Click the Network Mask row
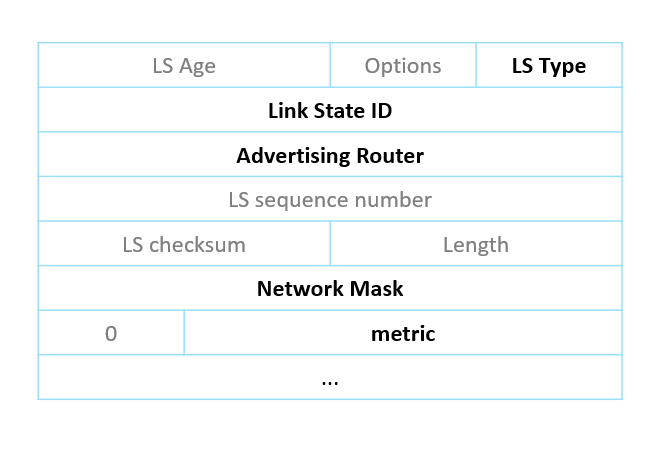 pos(330,288)
